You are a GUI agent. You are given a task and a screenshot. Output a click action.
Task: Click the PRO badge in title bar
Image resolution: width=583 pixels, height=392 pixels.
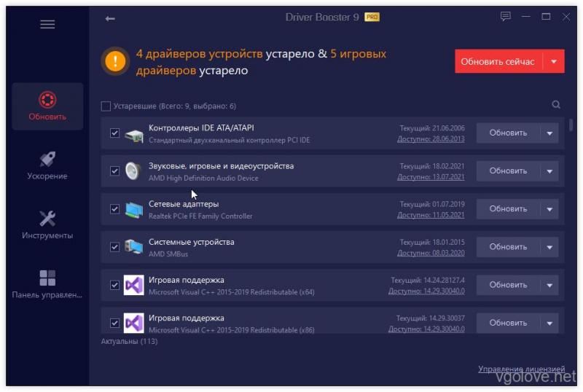[x=372, y=17]
